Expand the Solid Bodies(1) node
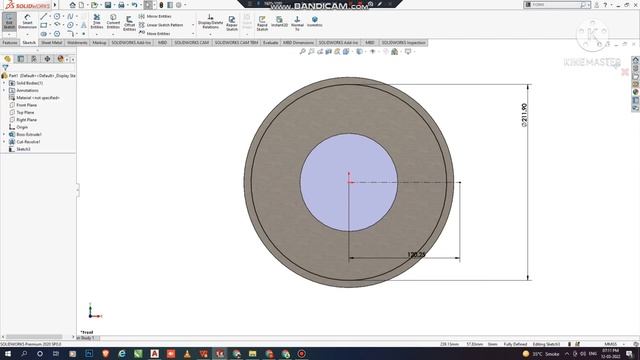Screen dimensions: 640x360 [x=4, y=83]
